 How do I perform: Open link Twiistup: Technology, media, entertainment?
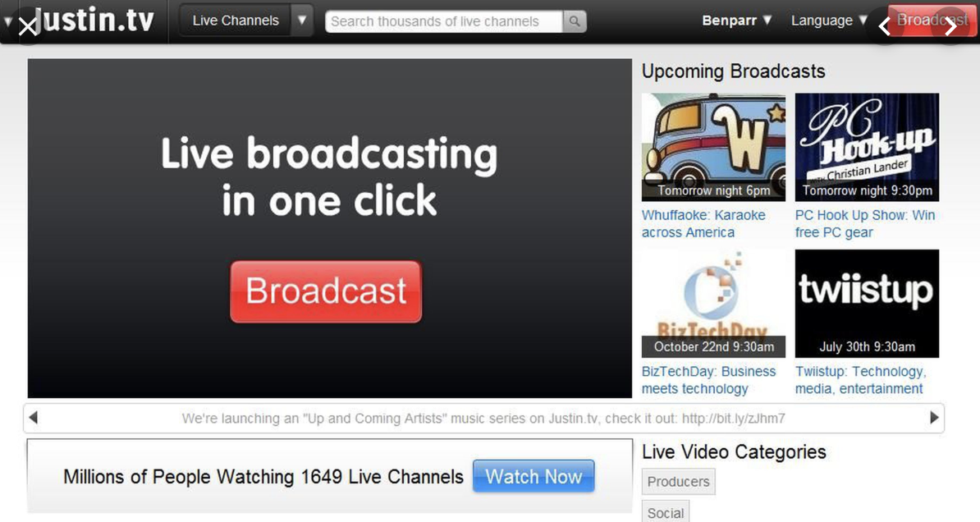861,380
